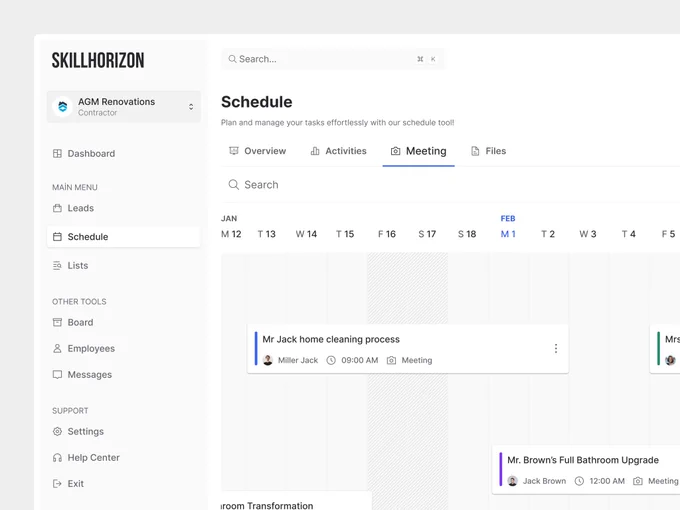The width and height of the screenshot is (680, 510).
Task: Click the schedule Search input
Action: tap(451, 185)
